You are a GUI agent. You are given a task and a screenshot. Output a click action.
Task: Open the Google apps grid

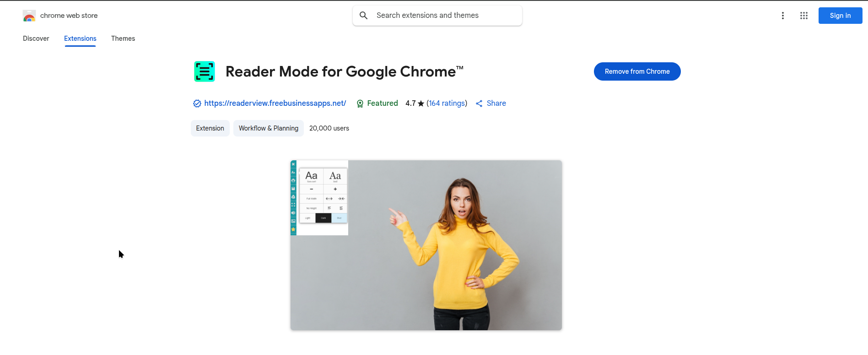[x=804, y=16]
